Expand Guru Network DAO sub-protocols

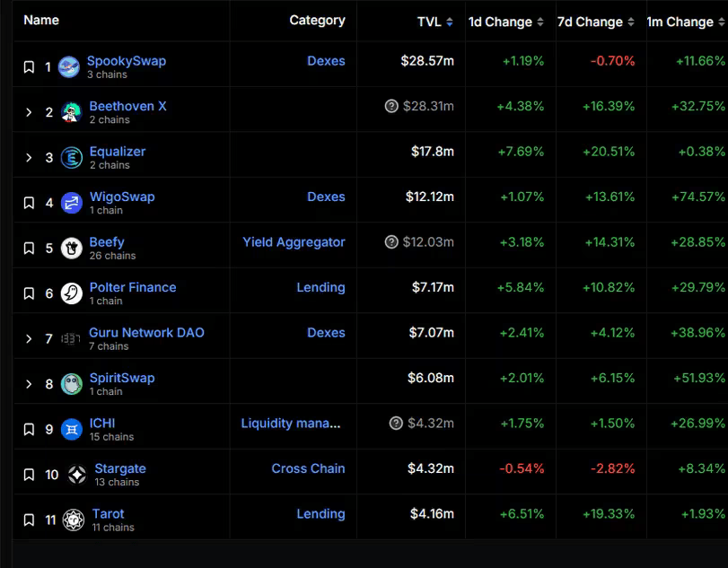29,339
